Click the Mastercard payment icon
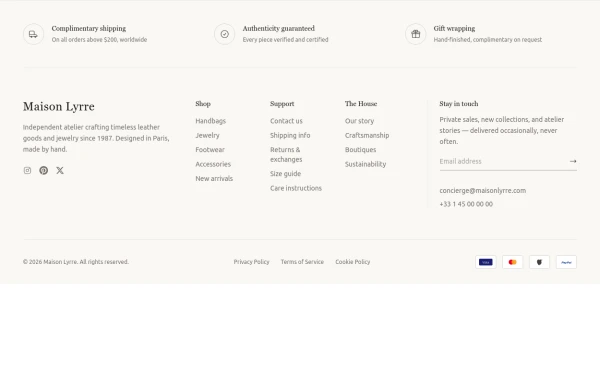Screen dimensions: 600x384 (x=512, y=262)
